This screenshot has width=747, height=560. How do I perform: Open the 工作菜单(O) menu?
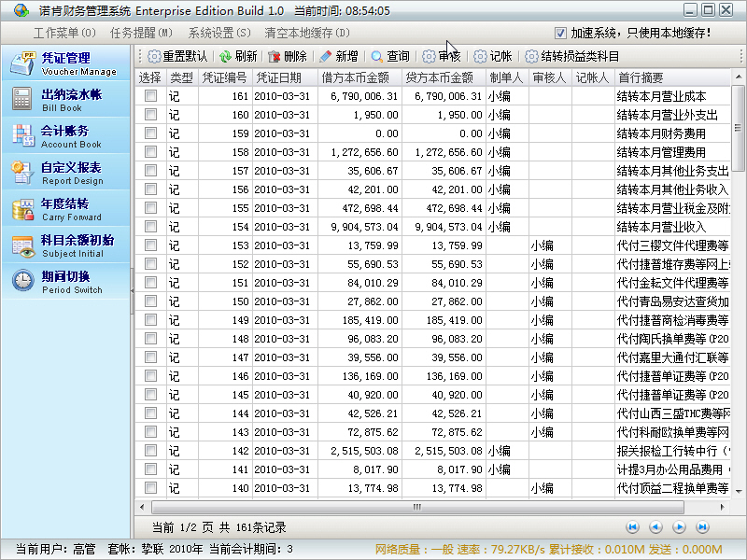[x=64, y=33]
